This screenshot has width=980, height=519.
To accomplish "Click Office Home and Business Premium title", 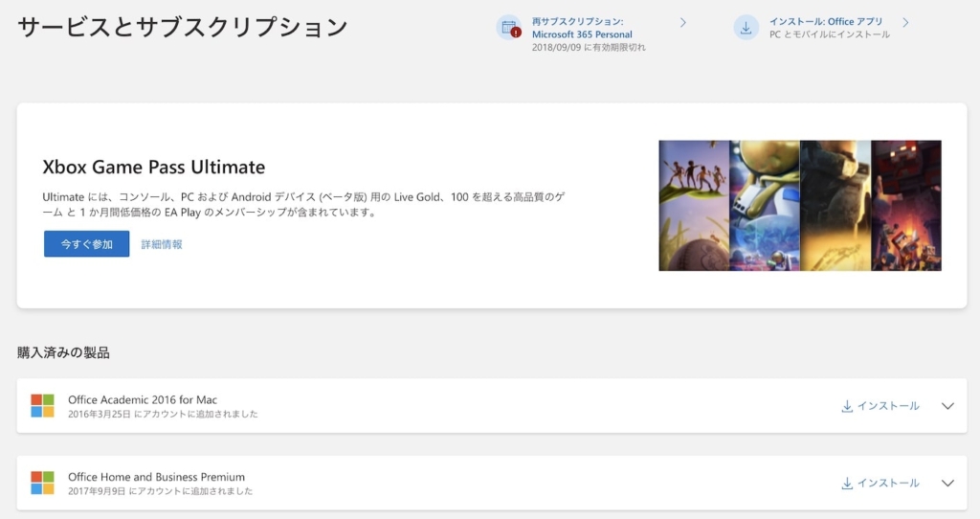I will pos(156,477).
